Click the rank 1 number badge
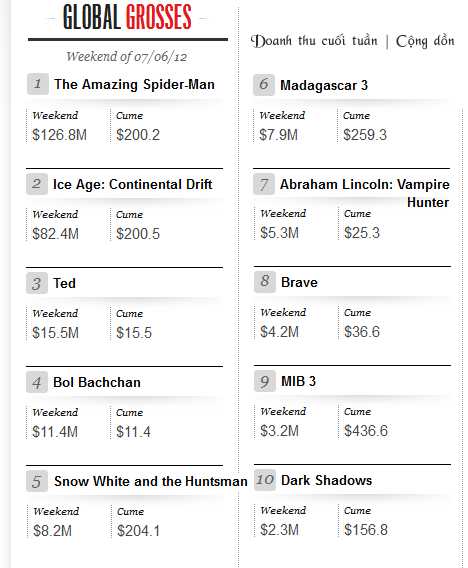Screen dimensions: 468x568 [38, 84]
